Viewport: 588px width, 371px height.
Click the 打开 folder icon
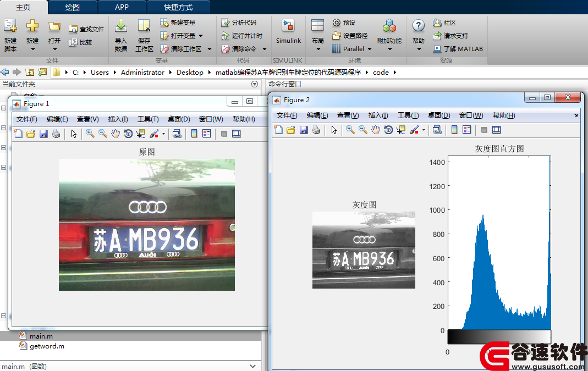pyautogui.click(x=54, y=26)
